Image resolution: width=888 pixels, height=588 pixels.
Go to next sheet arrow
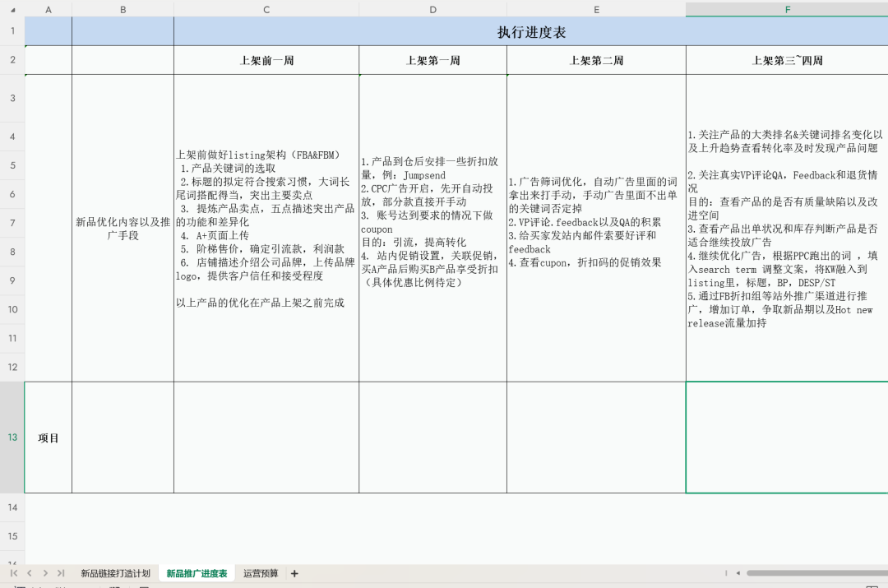point(45,573)
